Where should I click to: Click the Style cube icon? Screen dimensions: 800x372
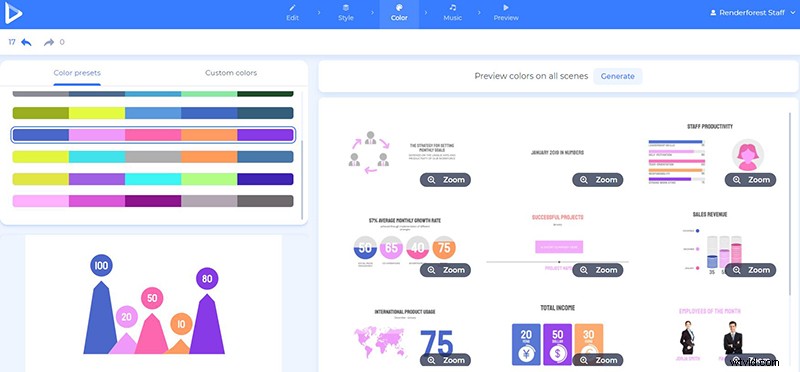[346, 8]
